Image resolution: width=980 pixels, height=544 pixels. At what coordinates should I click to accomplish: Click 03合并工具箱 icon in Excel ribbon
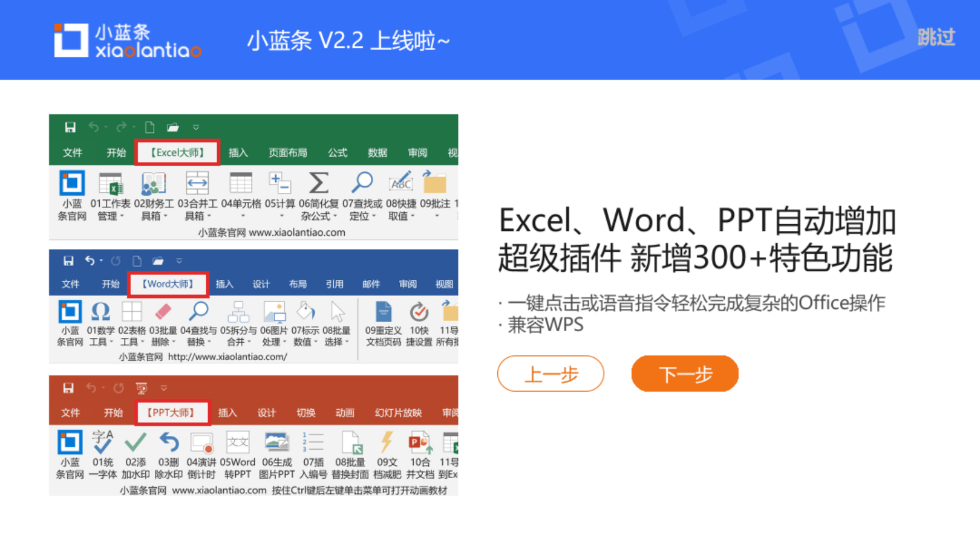click(x=197, y=183)
